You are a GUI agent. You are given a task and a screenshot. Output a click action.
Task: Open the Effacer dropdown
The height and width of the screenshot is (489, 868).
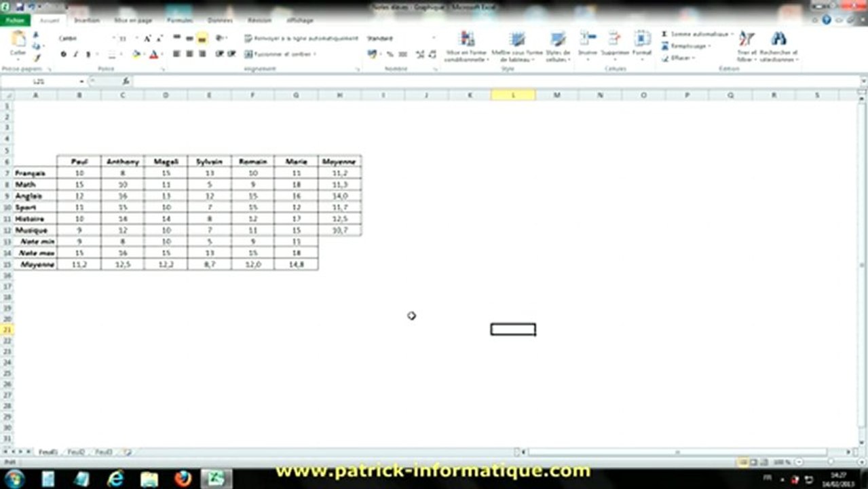tap(678, 58)
